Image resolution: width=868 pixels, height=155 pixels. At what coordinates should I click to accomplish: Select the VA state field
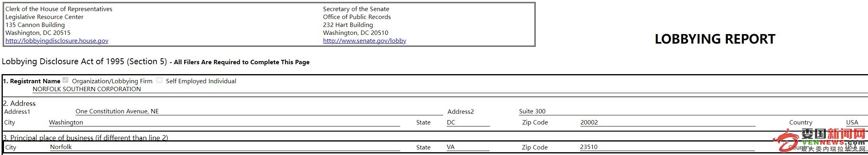pos(468,147)
